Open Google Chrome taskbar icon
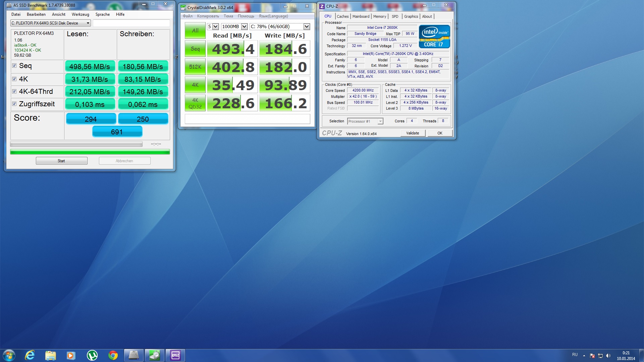The height and width of the screenshot is (362, 644). 113,355
